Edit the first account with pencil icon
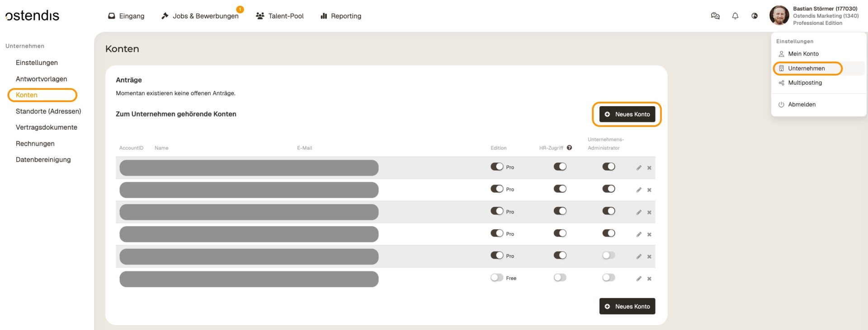 tap(639, 167)
